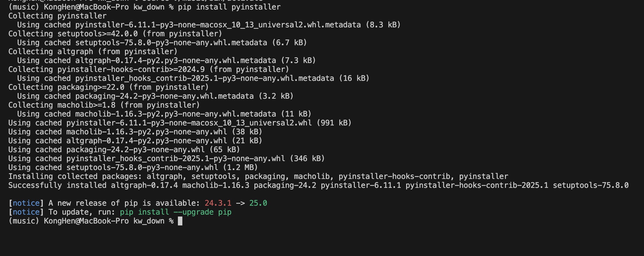Click the '(1.2 MB)' file size
Image resolution: width=644 pixels, height=256 pixels.
pyautogui.click(x=240, y=167)
